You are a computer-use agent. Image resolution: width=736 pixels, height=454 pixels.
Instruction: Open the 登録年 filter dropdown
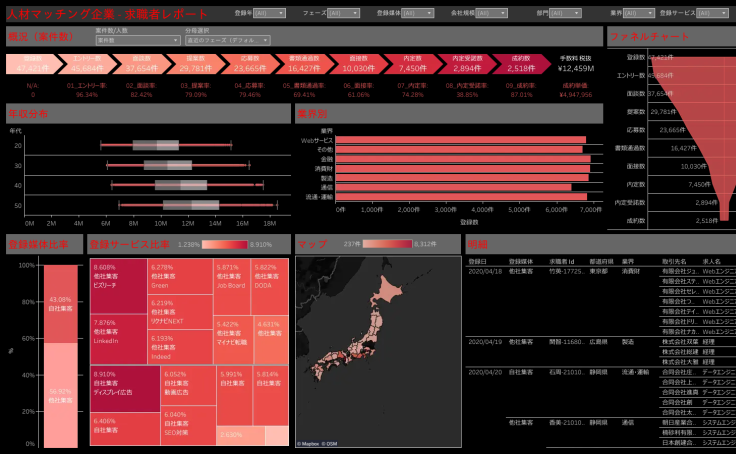click(269, 13)
